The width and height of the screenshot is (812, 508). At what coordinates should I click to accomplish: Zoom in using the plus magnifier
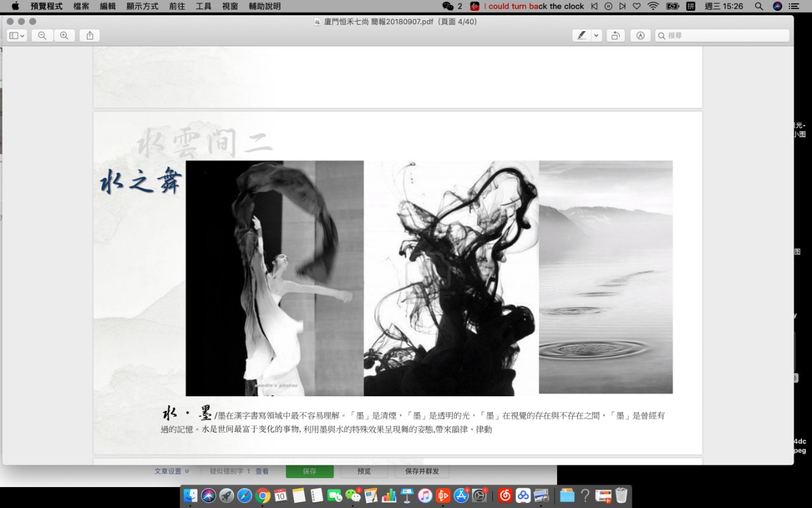coord(64,36)
